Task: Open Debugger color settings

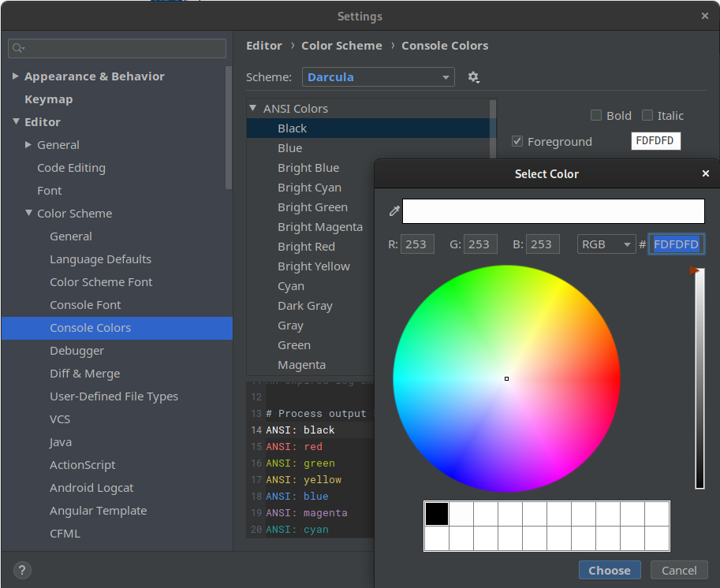Action: click(x=76, y=351)
